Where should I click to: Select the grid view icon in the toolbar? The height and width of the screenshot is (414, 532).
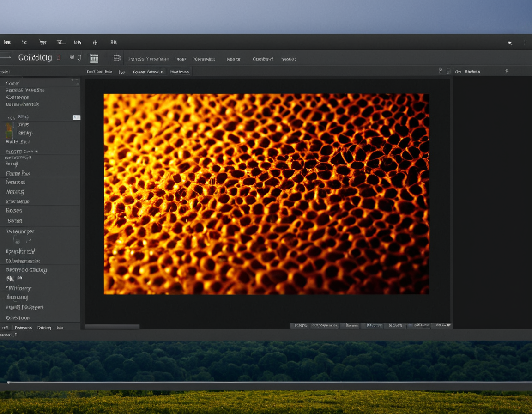pyautogui.click(x=94, y=58)
